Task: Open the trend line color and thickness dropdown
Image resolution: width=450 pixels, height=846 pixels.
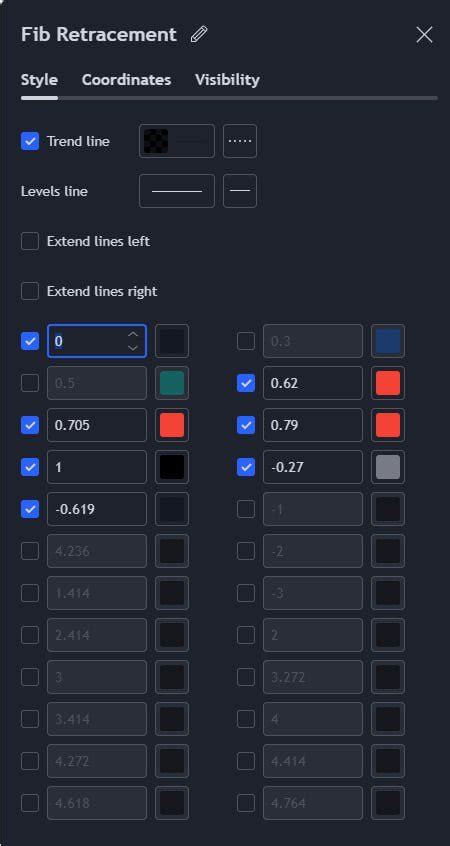Action: [177, 141]
